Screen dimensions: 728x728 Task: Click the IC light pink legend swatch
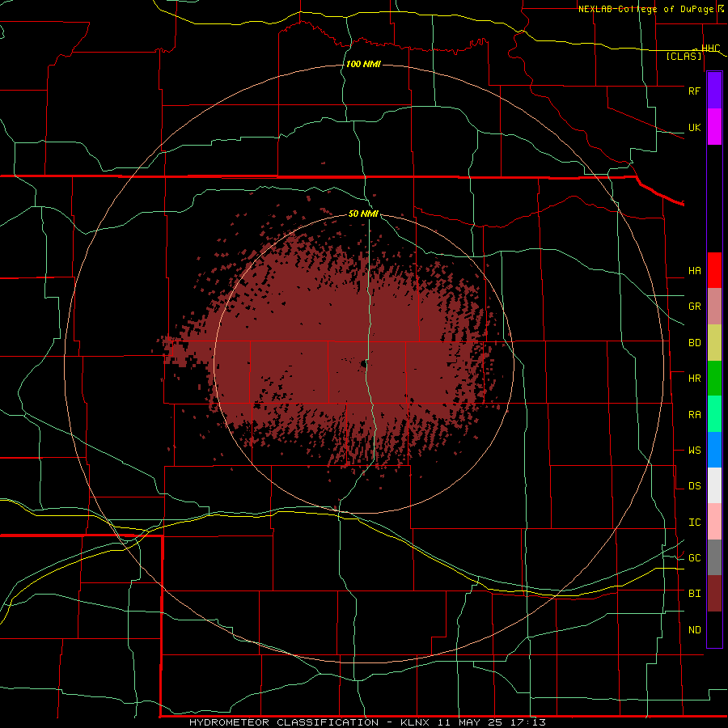(714, 522)
